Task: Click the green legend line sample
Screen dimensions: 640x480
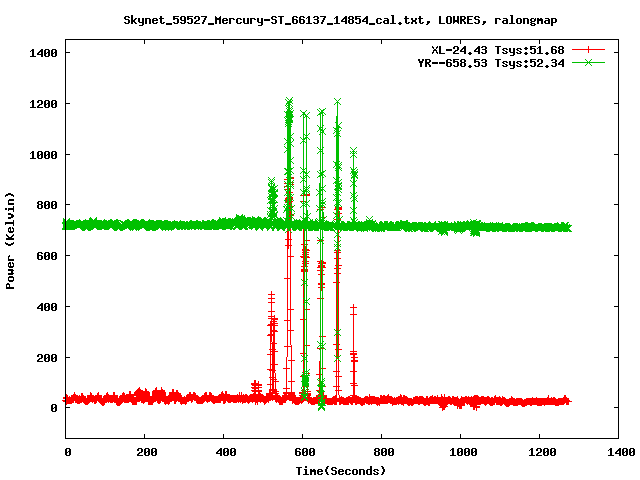Action: [588, 62]
